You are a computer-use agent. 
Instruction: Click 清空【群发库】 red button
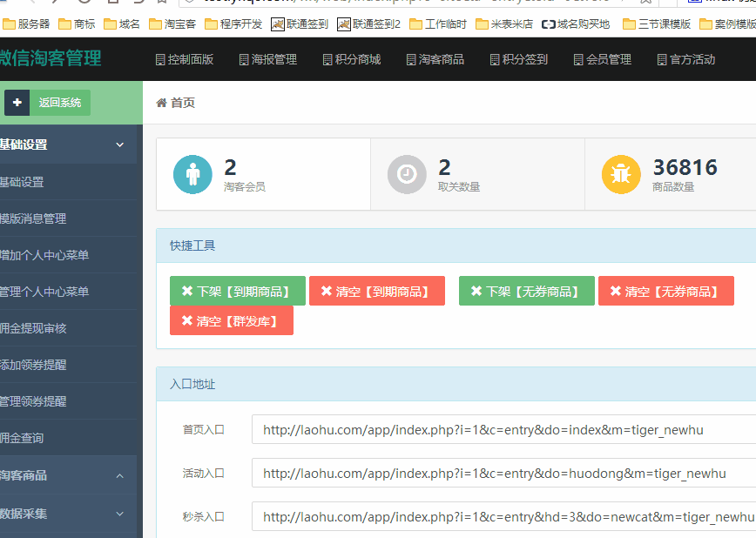click(232, 320)
